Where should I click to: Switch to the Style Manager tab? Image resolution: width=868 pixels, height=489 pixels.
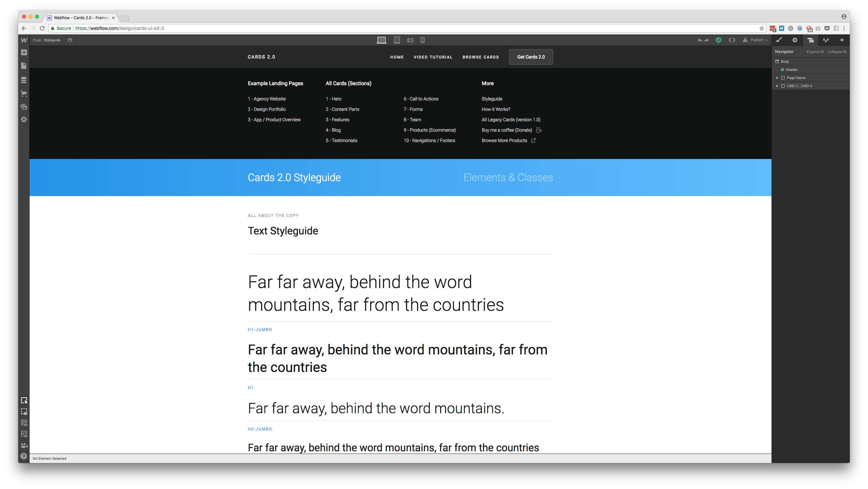coord(826,40)
